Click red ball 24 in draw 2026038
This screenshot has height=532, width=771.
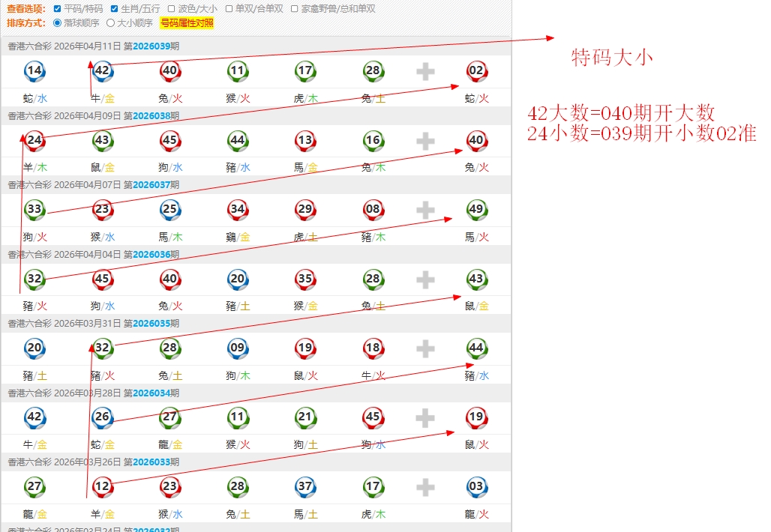point(34,141)
